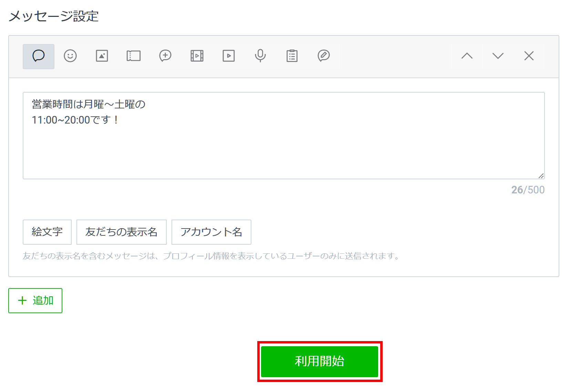Pick the coupon ticket icon
The height and width of the screenshot is (392, 570).
134,56
